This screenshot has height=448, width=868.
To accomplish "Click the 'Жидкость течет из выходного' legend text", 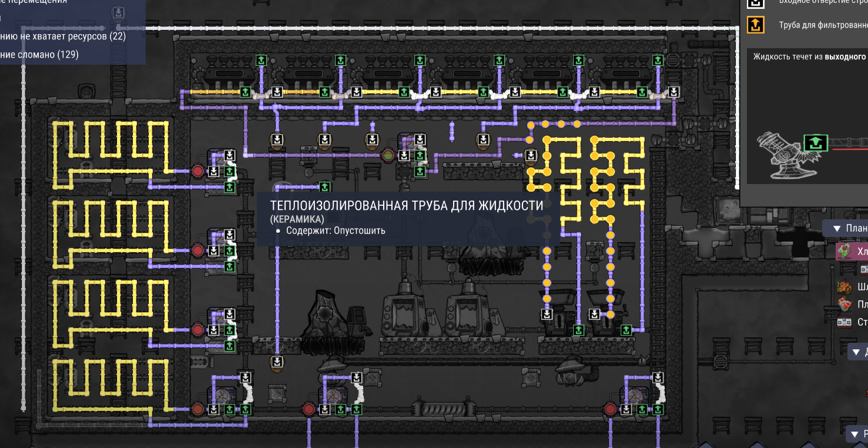I will pyautogui.click(x=810, y=56).
